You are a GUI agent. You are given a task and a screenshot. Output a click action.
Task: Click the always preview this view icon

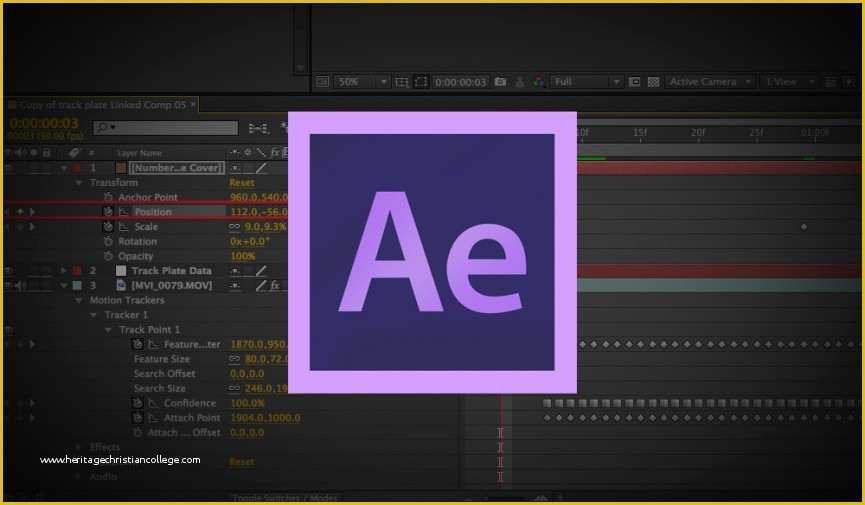point(322,82)
